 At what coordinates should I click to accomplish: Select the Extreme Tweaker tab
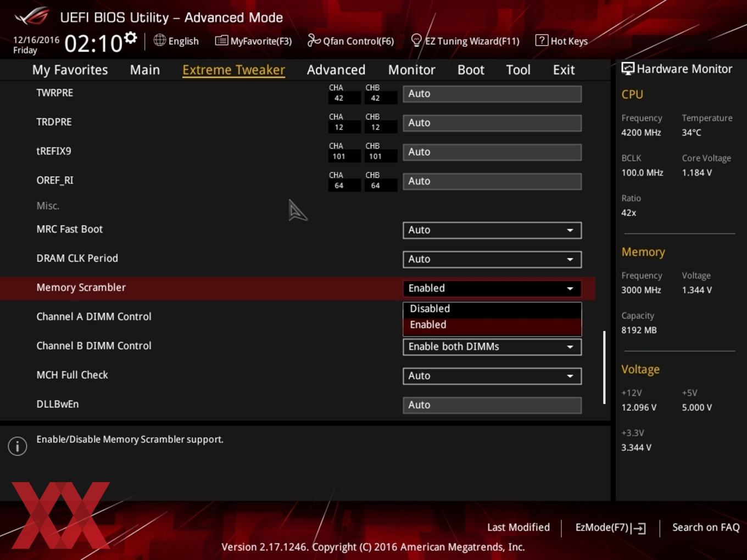(233, 70)
